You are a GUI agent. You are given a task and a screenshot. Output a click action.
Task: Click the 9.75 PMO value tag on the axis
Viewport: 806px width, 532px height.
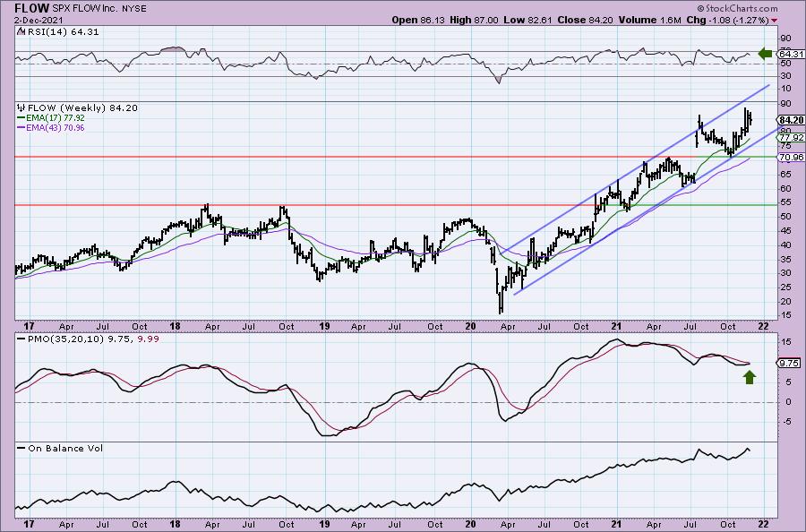789,363
